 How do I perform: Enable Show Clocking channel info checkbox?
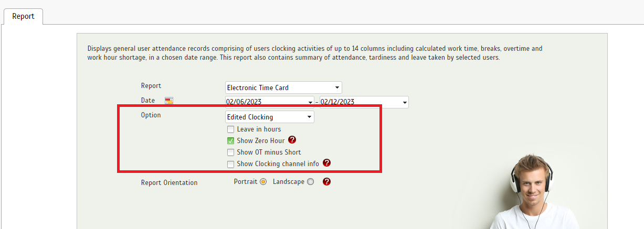[230, 164]
